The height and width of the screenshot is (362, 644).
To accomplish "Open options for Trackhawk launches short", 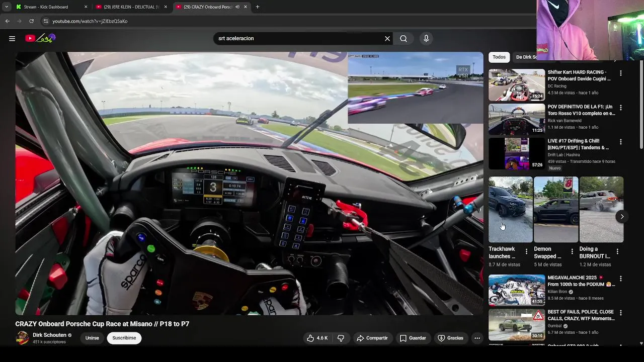I will tap(526, 251).
